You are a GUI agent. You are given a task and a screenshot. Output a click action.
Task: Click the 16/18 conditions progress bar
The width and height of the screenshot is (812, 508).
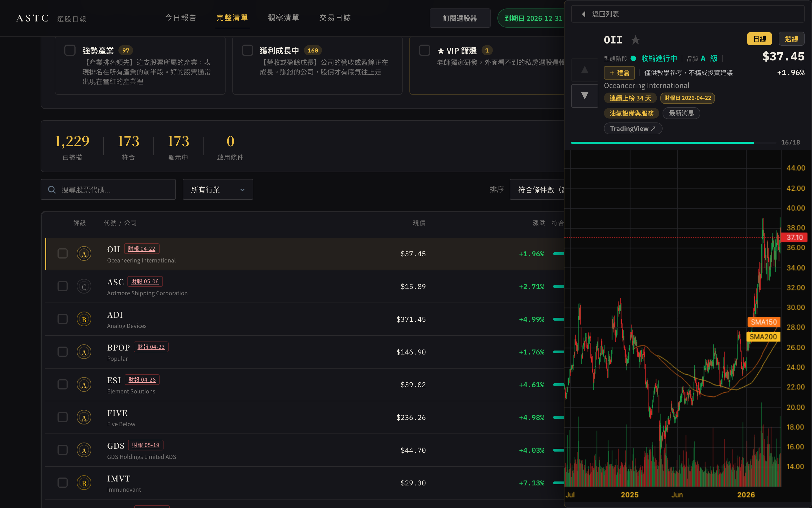point(673,143)
